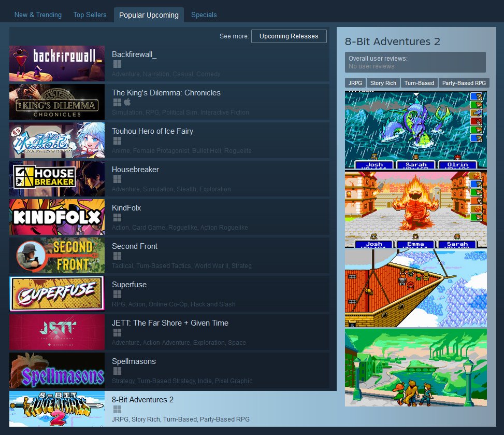Click the Touhou Hero of Ice Fairy title
Screen dimensions: 504x435
click(x=152, y=131)
